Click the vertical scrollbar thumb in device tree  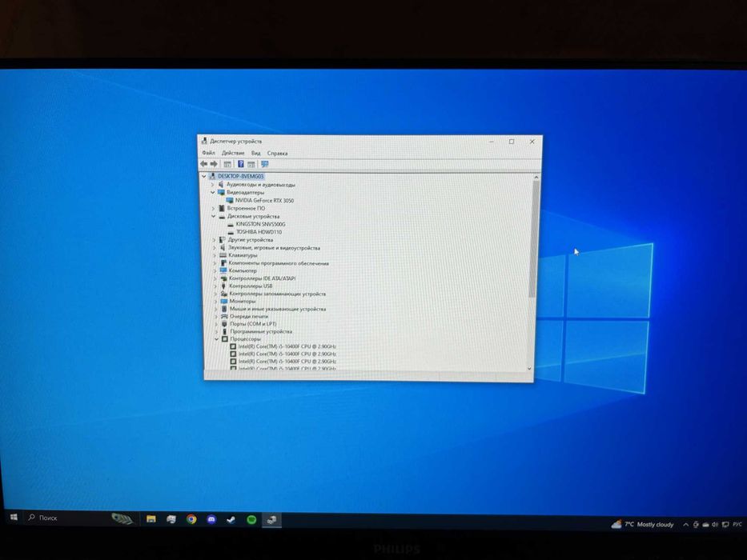535,239
